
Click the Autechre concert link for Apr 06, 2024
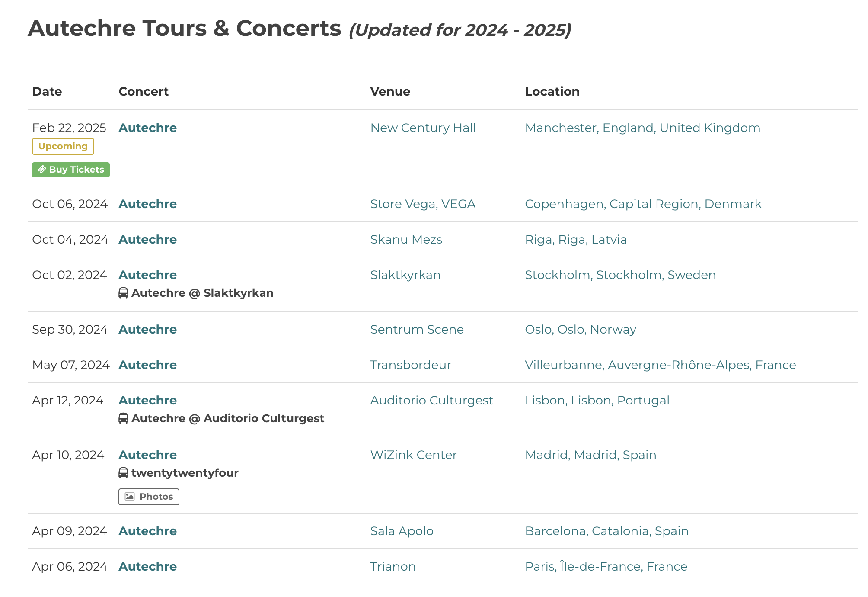[147, 566]
